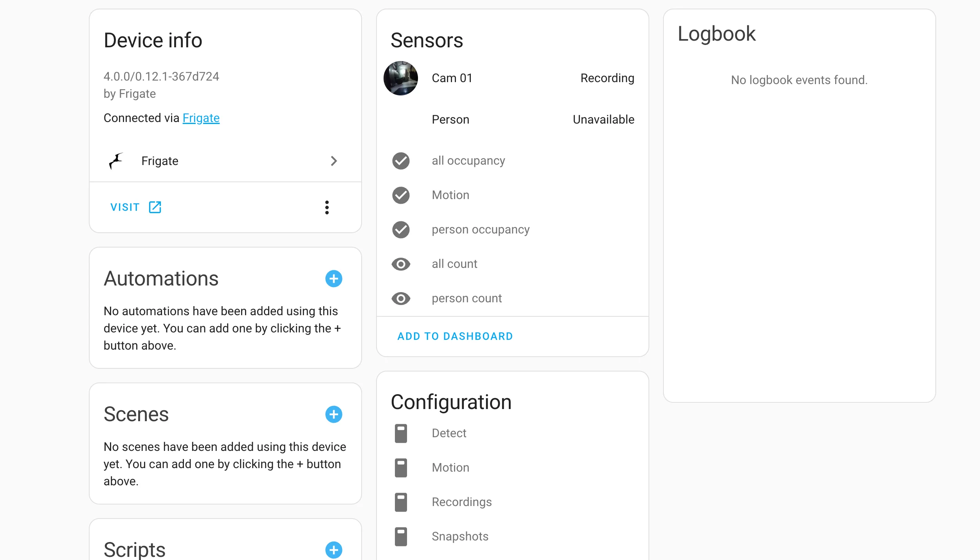The image size is (980, 560).
Task: Toggle the Recordings configuration switch
Action: tap(400, 501)
